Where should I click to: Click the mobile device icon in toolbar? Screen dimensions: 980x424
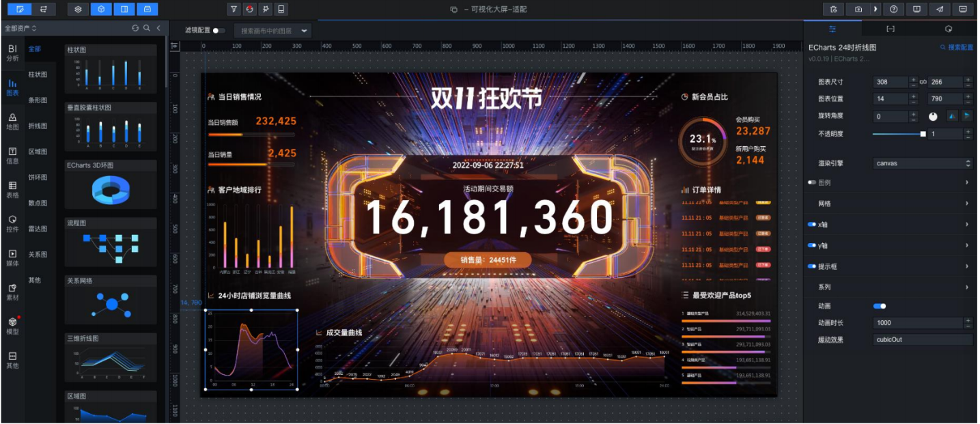[281, 10]
